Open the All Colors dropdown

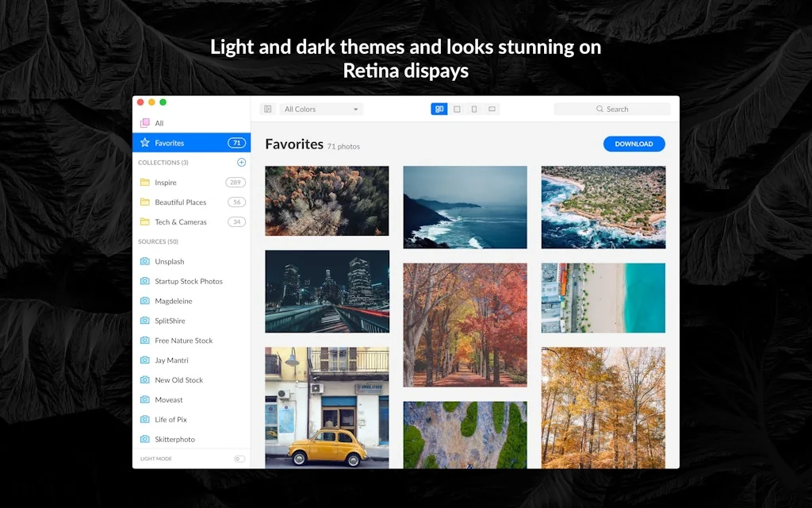tap(321, 110)
